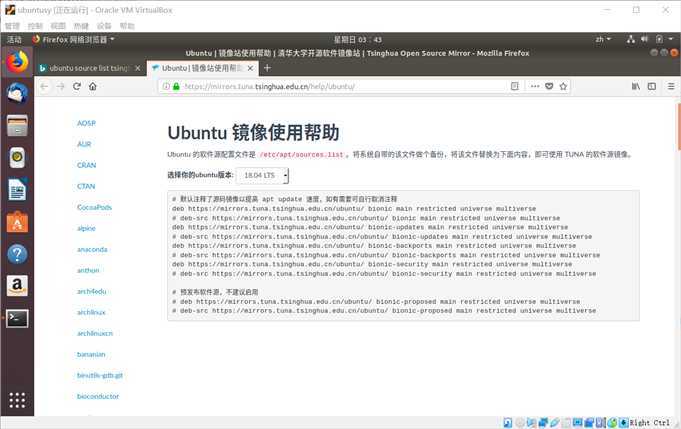Reload the current page
Screen dimensions: 681x429
click(77, 86)
